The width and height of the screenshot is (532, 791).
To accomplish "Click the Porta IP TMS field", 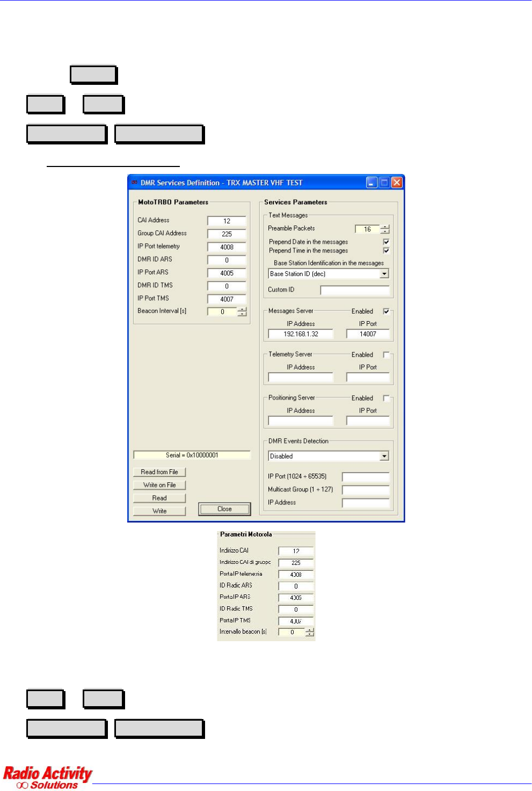I will coord(296,621).
